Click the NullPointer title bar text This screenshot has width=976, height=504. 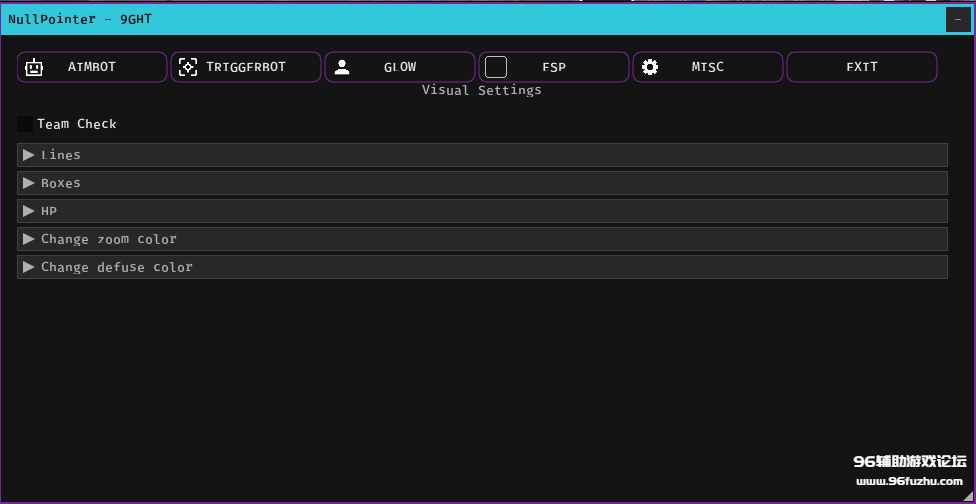click(x=80, y=19)
